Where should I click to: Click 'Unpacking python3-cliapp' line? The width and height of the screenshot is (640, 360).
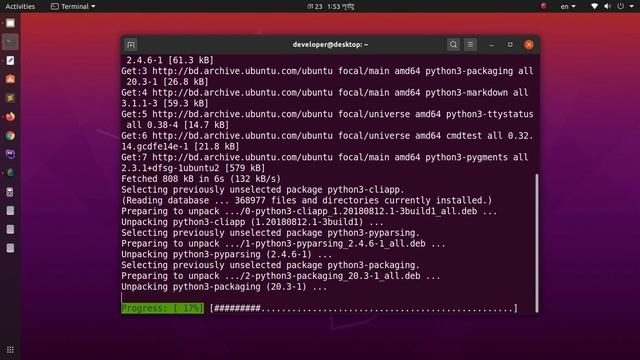(x=252, y=222)
